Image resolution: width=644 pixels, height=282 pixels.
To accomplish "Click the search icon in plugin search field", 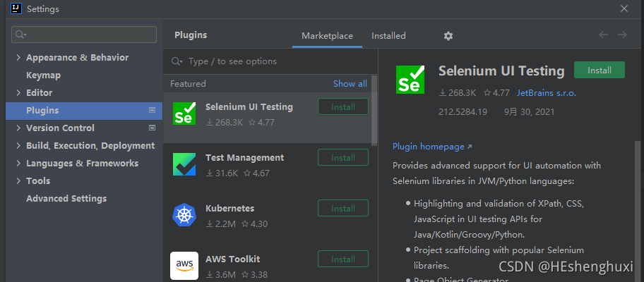I will pyautogui.click(x=177, y=61).
